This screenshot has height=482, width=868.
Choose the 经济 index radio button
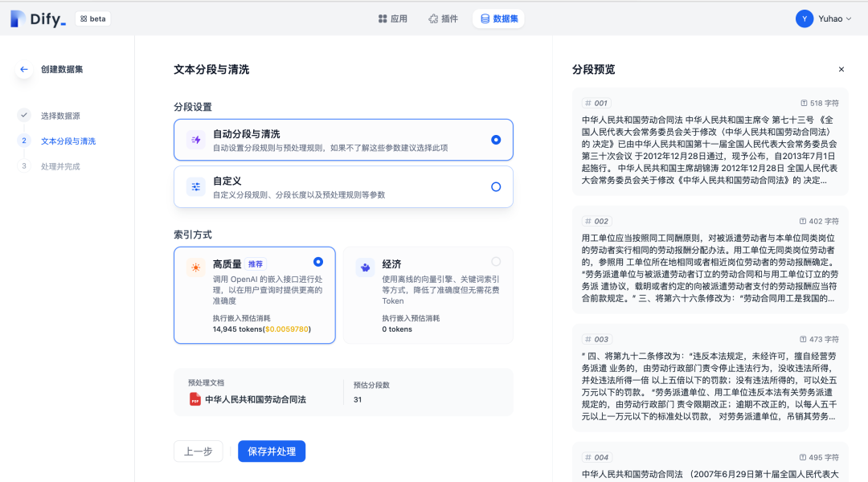point(496,262)
